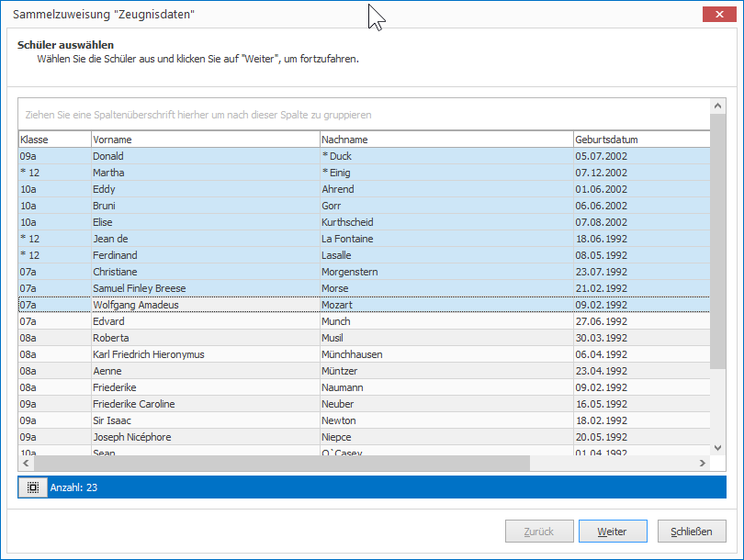The height and width of the screenshot is (560, 744).
Task: Click the group-by-column drop area
Action: [x=364, y=115]
